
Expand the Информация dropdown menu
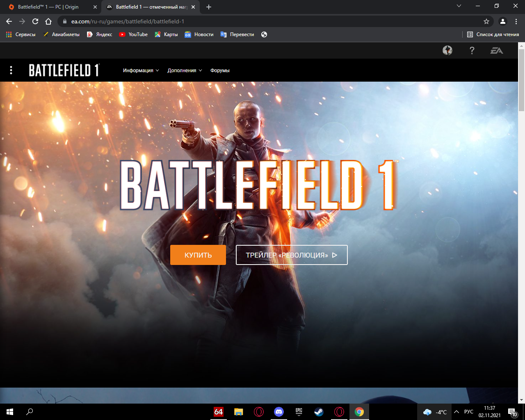point(141,71)
